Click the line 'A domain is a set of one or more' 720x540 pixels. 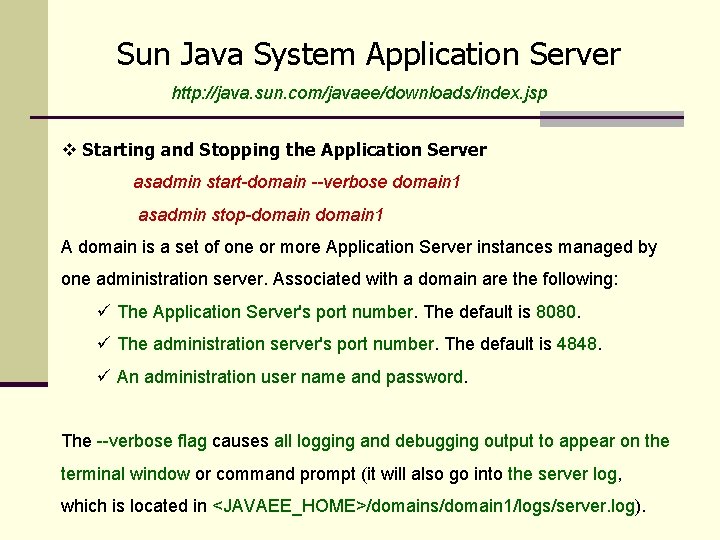tap(359, 248)
